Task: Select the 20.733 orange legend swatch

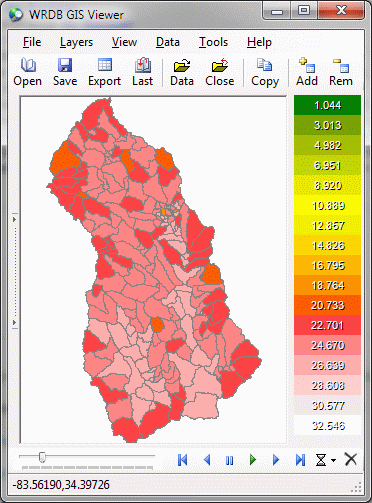Action: (328, 305)
